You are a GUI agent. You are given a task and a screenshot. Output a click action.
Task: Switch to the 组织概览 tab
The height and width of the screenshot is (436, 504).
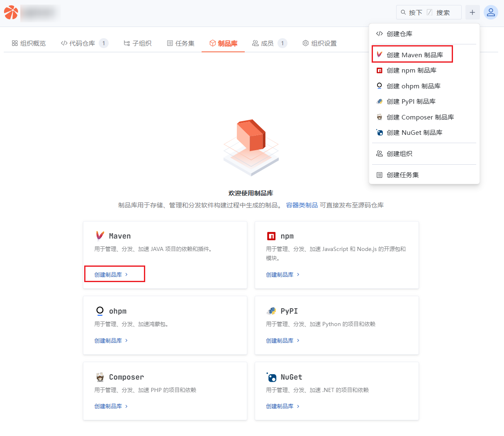tap(29, 43)
